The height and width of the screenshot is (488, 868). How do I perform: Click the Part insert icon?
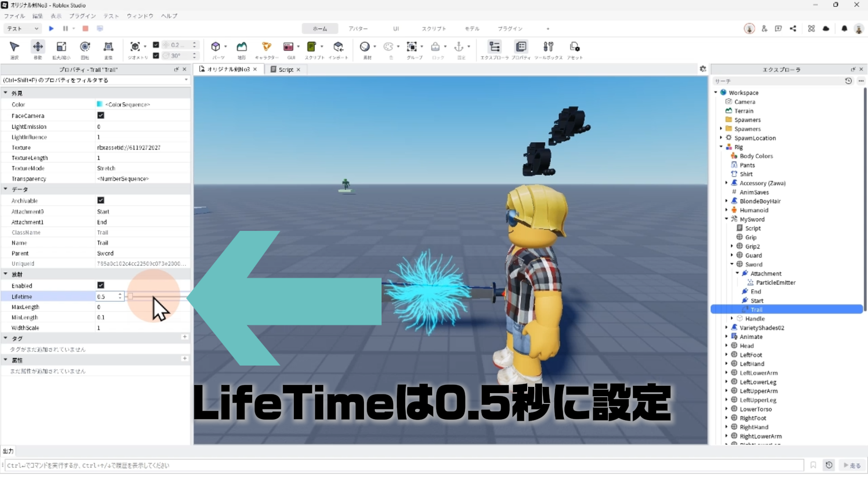pyautogui.click(x=216, y=47)
